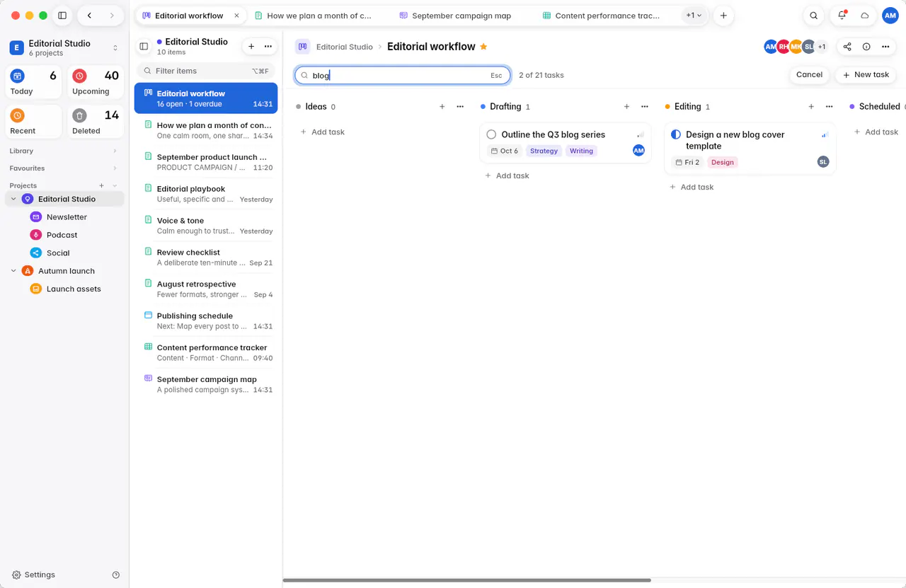Expand the Favourites section
This screenshot has height=588, width=906.
115,168
